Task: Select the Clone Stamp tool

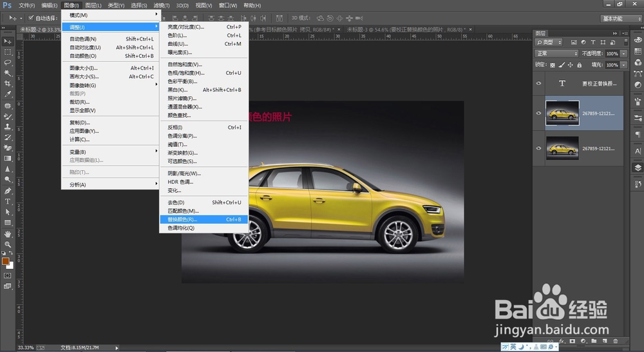Action: coord(7,126)
